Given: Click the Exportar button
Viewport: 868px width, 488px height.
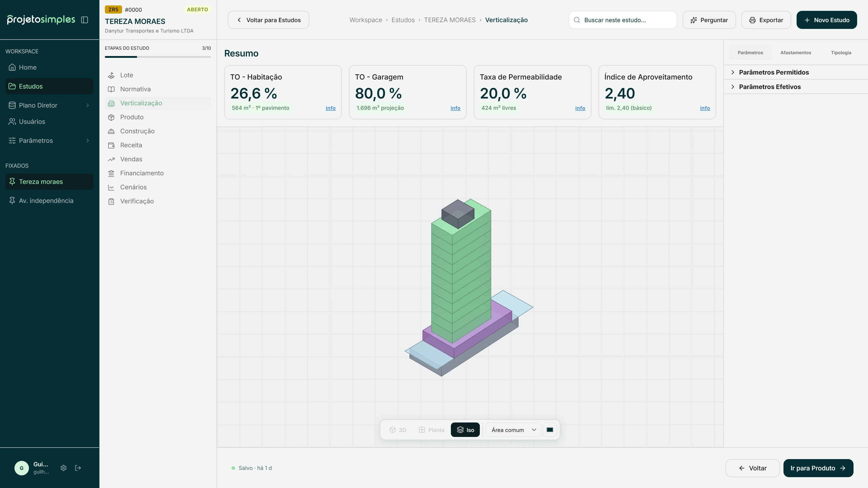Looking at the screenshot, I should 766,20.
